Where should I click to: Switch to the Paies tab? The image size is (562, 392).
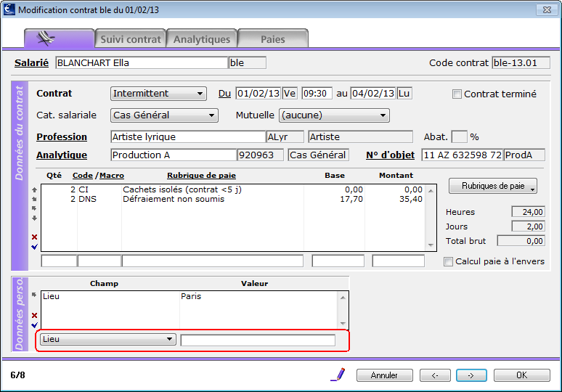pos(273,38)
